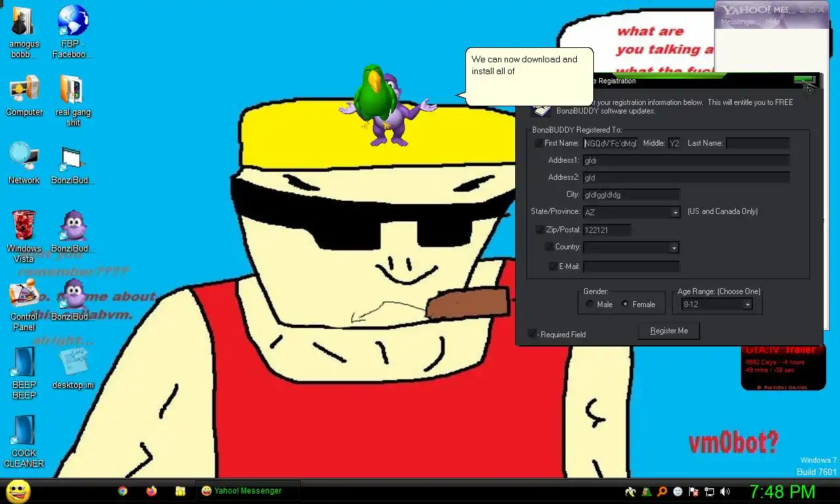Launch Chrome from the taskbar
Viewport: 840px width, 504px height.
coord(122,491)
